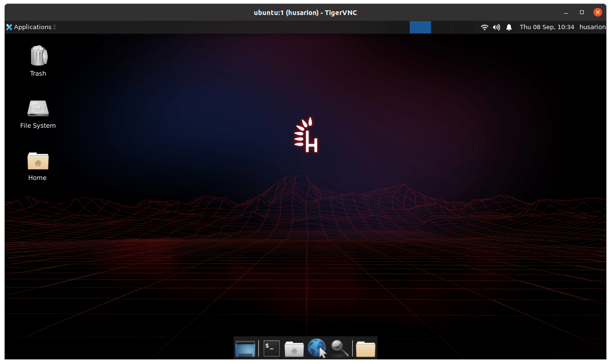Viewport: 611px width, 364px height.
Task: Click Show Desktop icon in the dock
Action: (245, 349)
